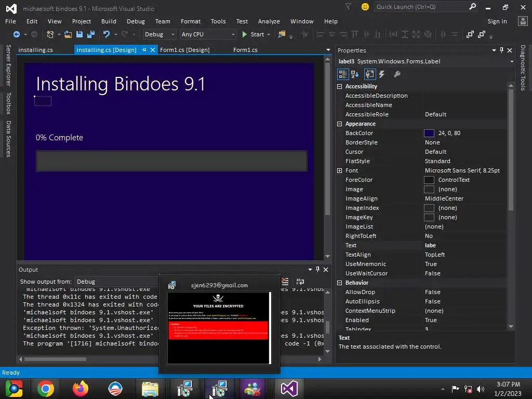Screen dimensions: 532x399
Task: Select the 0% Complete label on form
Action: pos(59,138)
